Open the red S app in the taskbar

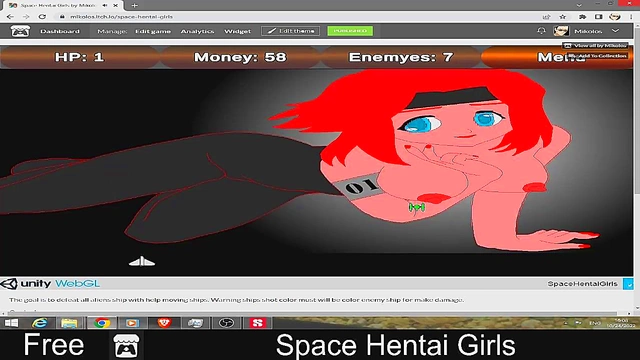(258, 323)
